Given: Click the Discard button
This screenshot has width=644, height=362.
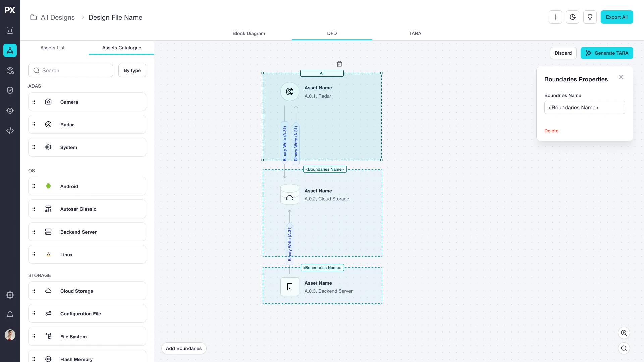Looking at the screenshot, I should (563, 53).
